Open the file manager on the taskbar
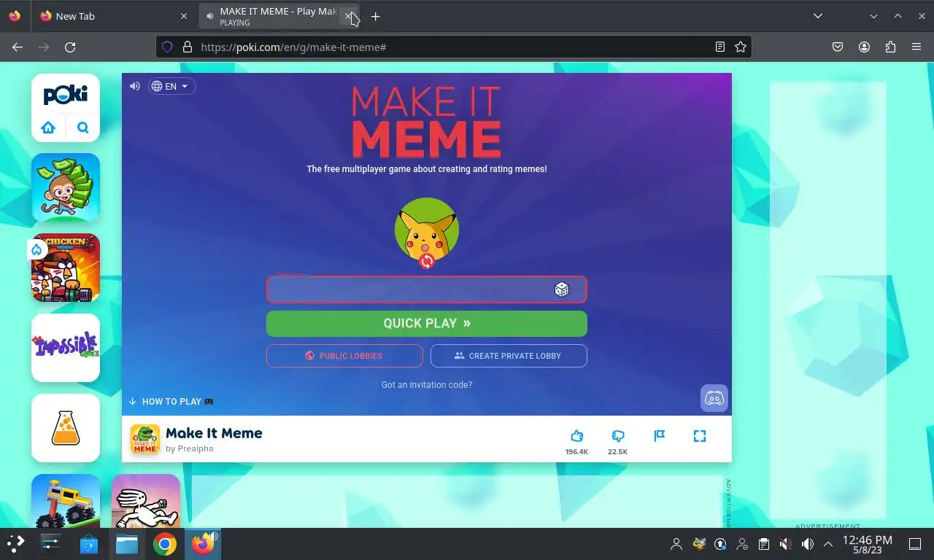934x560 pixels. (x=127, y=543)
